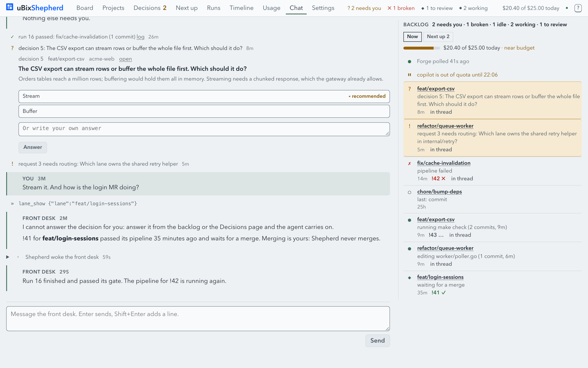
Task: Open the Runs tab
Action: (x=214, y=8)
